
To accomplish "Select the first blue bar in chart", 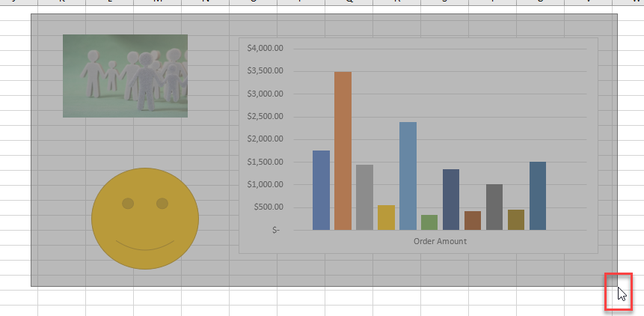I will (x=321, y=190).
